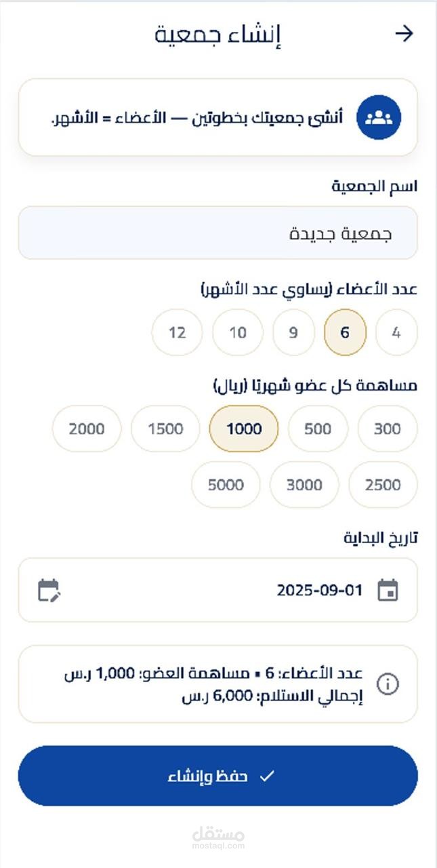
Task: Select 500 riyal contribution chip
Action: [318, 429]
